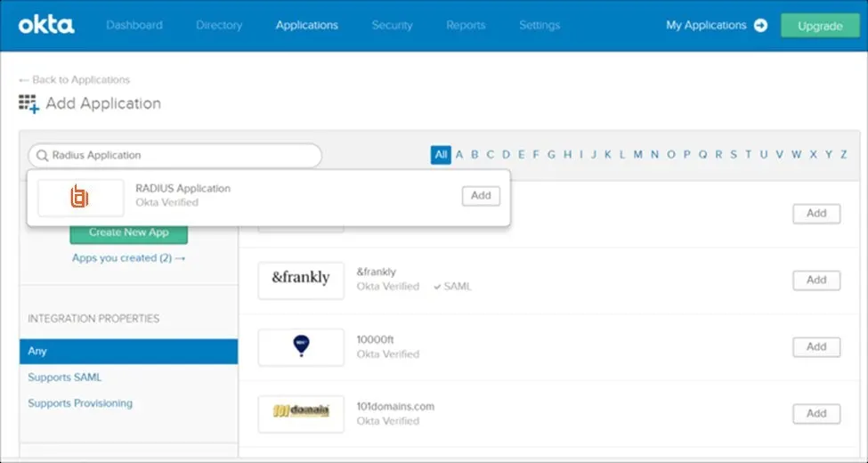868x463 pixels.
Task: Go to My Applications
Action: (706, 26)
